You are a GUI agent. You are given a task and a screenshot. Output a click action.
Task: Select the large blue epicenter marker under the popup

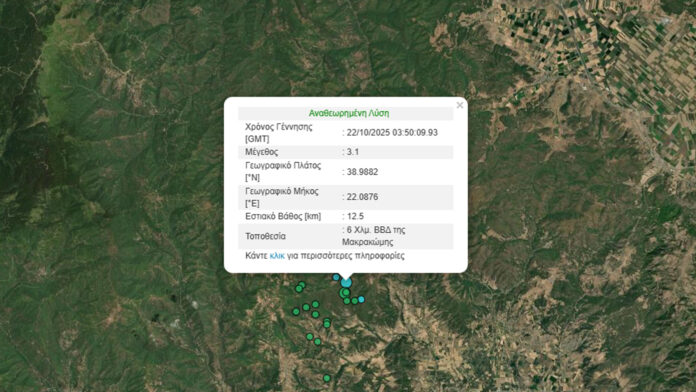point(346,282)
